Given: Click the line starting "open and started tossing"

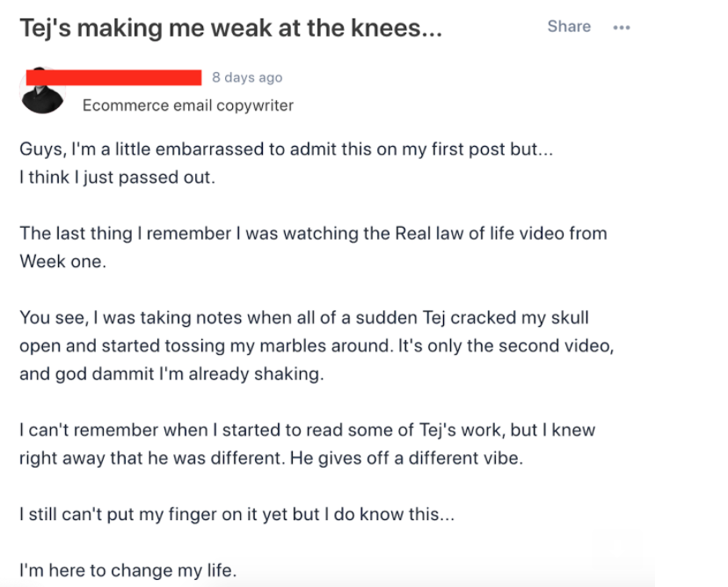Looking at the screenshot, I should (317, 345).
